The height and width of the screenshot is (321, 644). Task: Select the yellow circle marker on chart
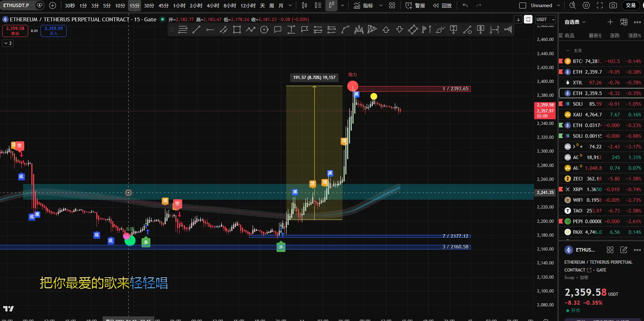point(373,96)
